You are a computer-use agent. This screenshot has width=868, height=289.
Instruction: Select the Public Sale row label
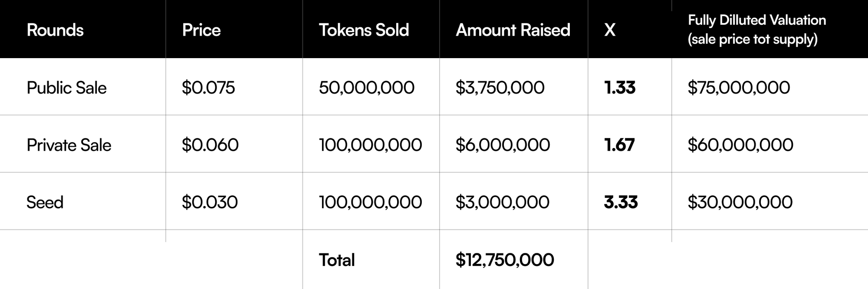coord(66,88)
